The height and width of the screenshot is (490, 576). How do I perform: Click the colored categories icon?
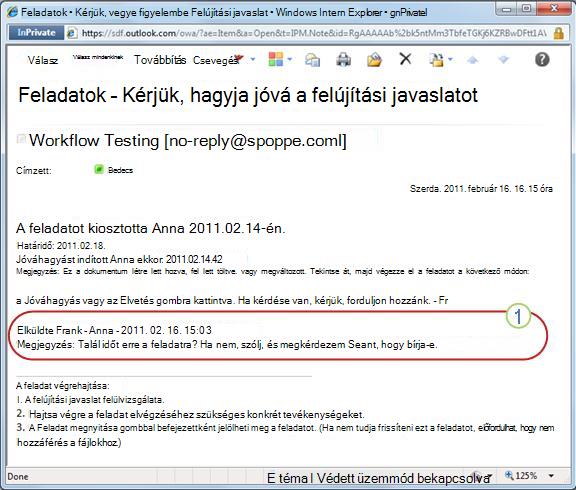[x=276, y=59]
